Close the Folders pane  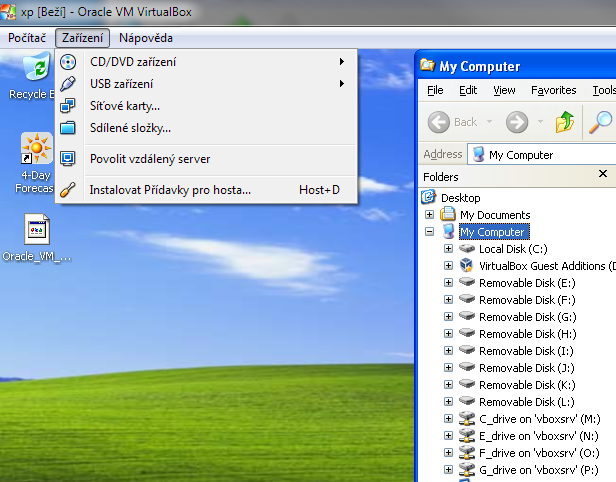(x=603, y=174)
